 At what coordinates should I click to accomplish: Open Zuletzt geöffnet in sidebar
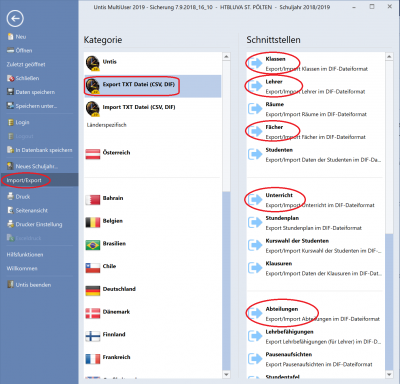click(x=26, y=64)
